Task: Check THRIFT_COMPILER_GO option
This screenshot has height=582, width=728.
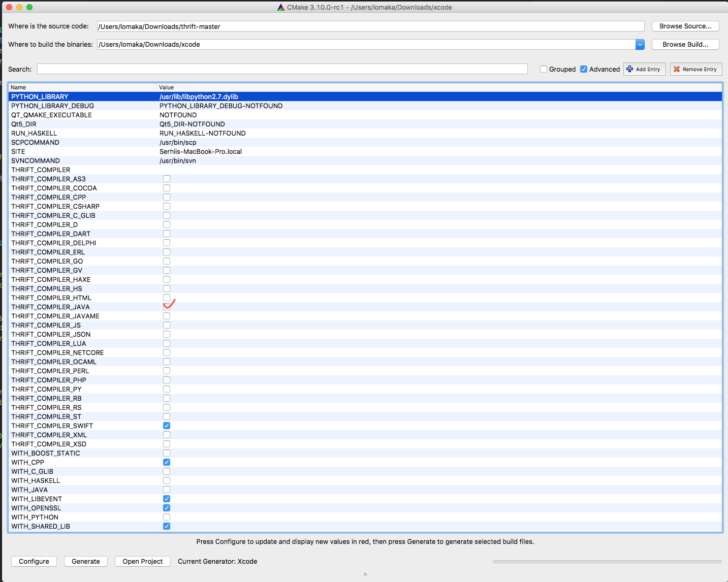Action: (x=167, y=261)
